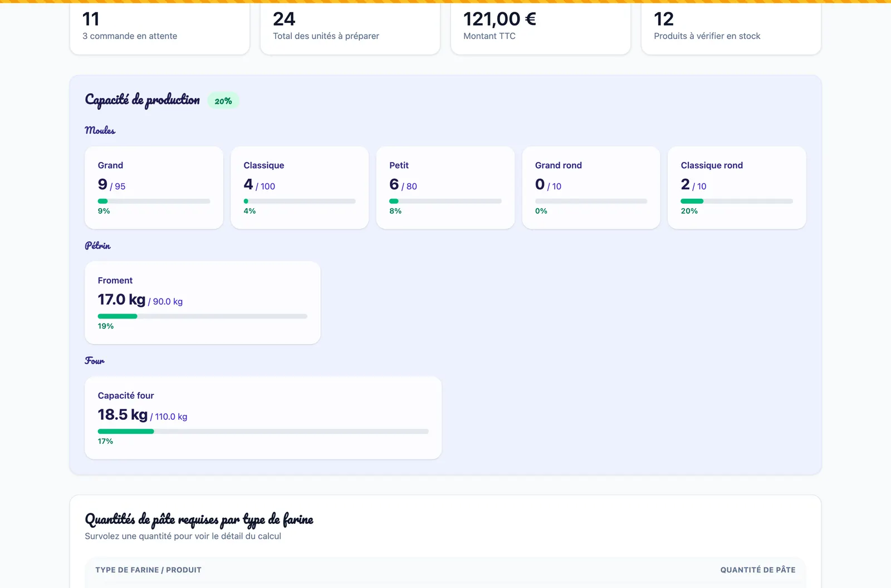Click the 20% production capacity badge
This screenshot has width=891, height=588.
click(223, 101)
